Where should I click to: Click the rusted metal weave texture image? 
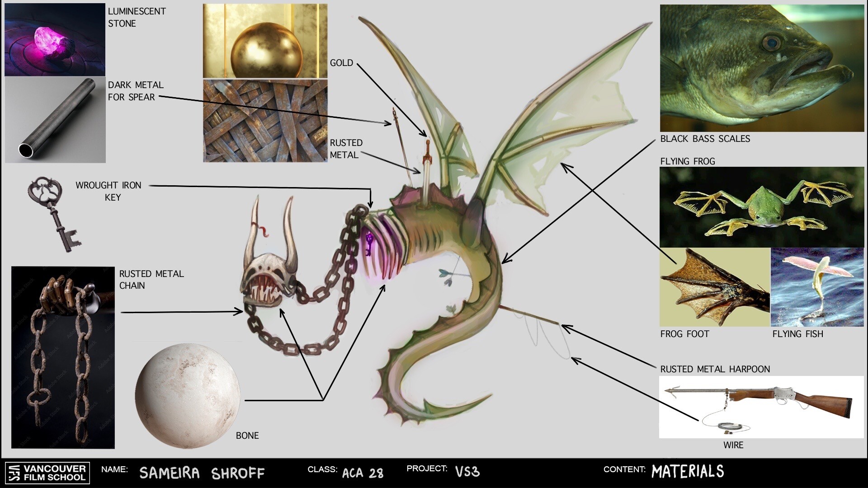(x=264, y=120)
